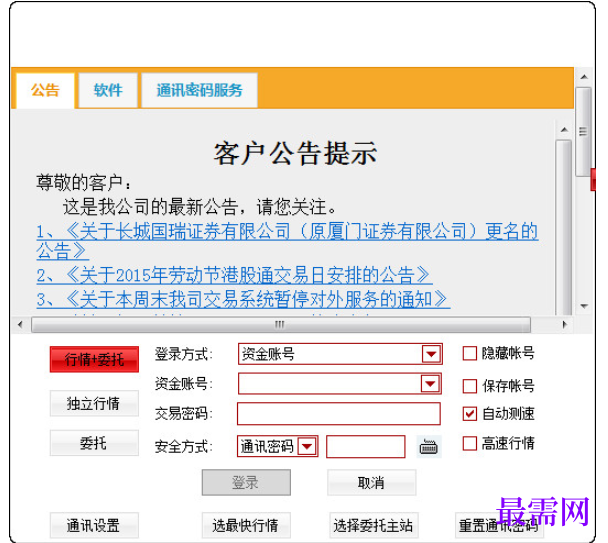Open the 通讯密码服务 tab
The image size is (608, 543).
pyautogui.click(x=199, y=90)
